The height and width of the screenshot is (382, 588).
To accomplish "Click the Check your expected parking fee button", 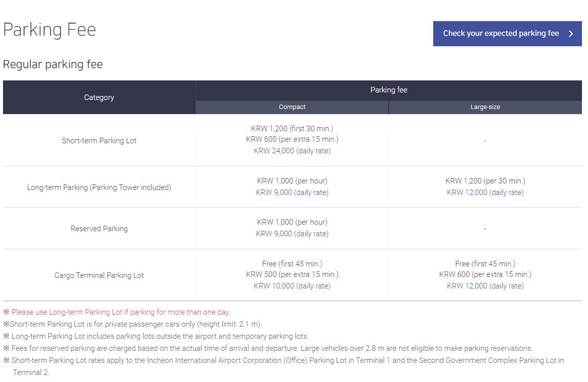I will [501, 34].
